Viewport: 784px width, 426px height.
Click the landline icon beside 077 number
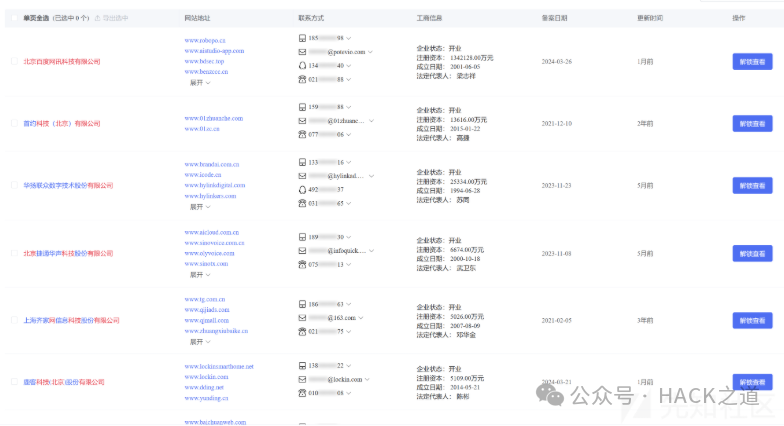pyautogui.click(x=302, y=134)
